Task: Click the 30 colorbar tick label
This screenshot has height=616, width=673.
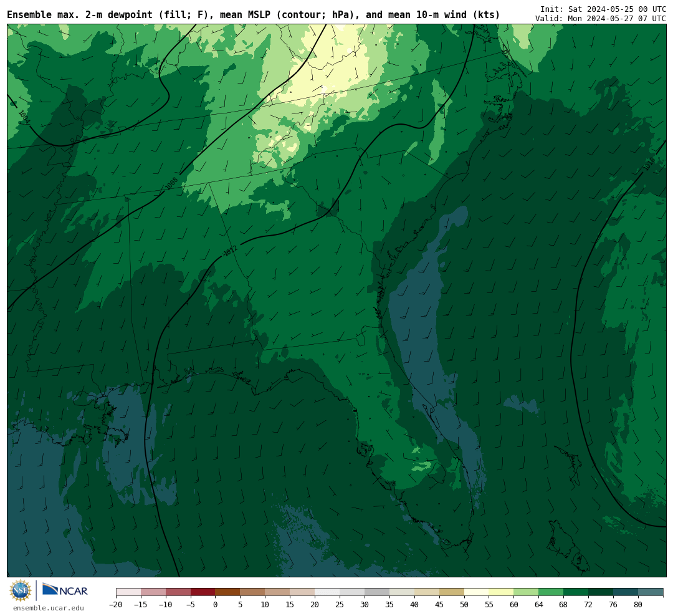Action: click(x=365, y=604)
